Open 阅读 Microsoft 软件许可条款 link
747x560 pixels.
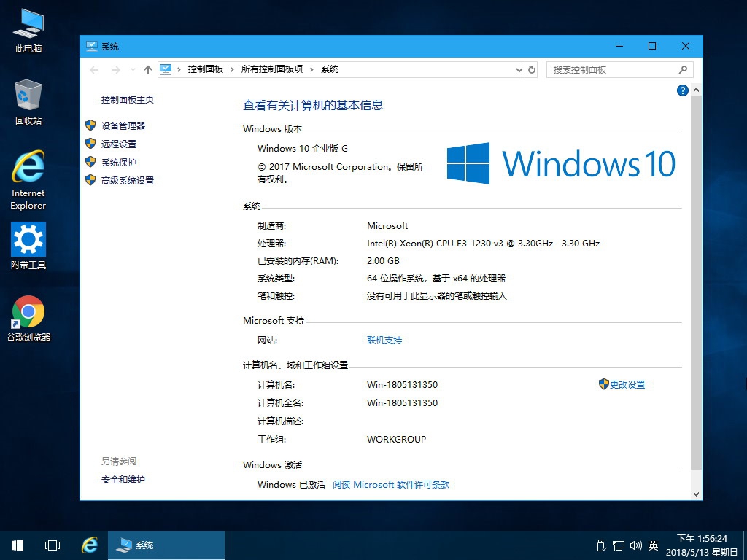point(391,485)
